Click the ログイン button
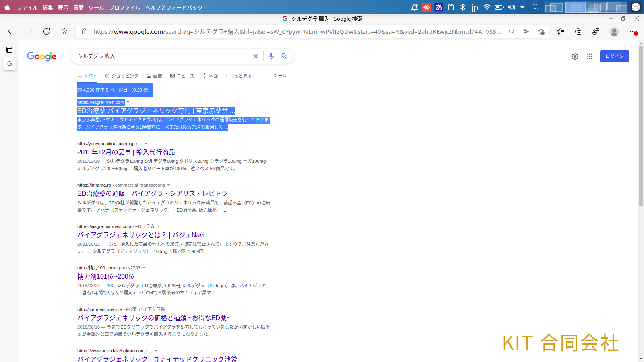644x362 pixels. coord(614,56)
